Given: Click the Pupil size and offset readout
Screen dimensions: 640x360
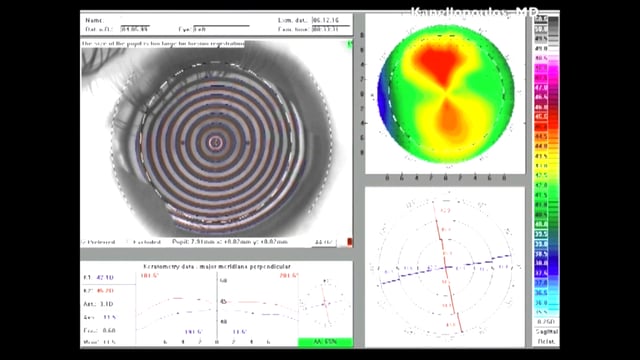Looking at the screenshot, I should [x=229, y=242].
